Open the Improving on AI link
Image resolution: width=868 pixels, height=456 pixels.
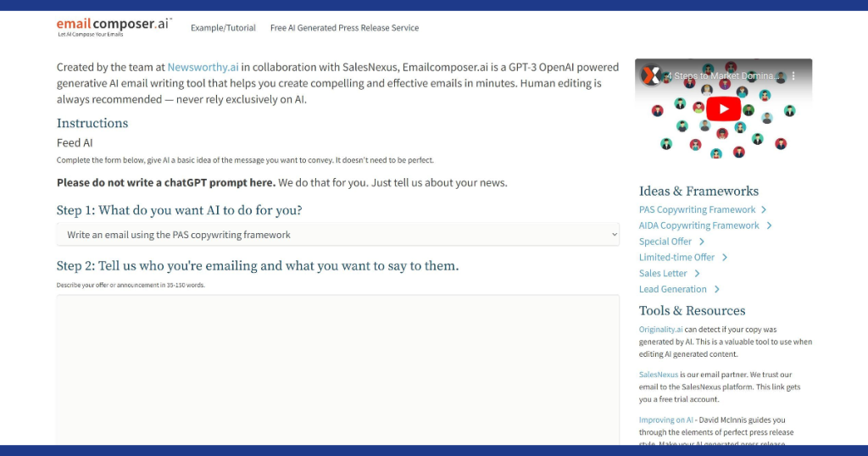pos(665,420)
